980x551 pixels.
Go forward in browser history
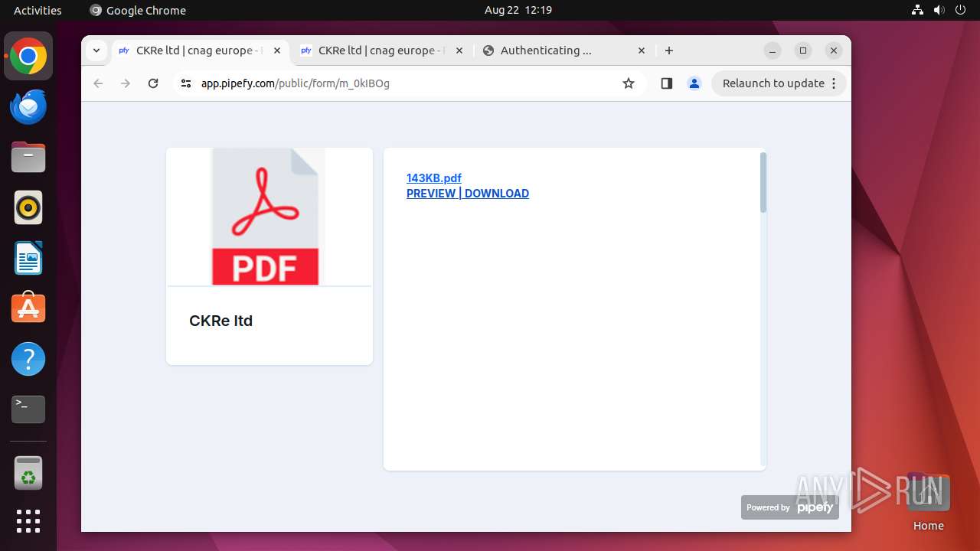pyautogui.click(x=126, y=83)
